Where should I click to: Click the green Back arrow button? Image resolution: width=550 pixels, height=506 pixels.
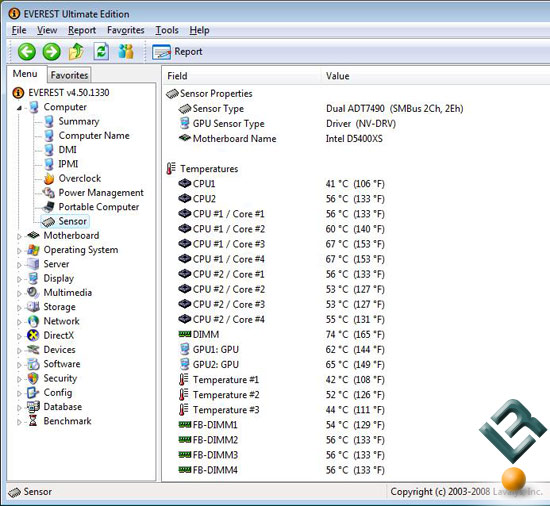point(27,52)
